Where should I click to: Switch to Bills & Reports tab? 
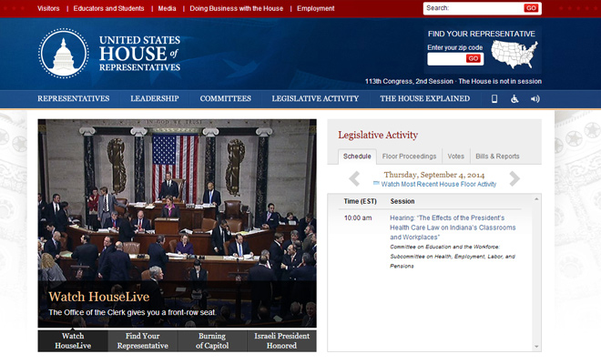pos(497,157)
